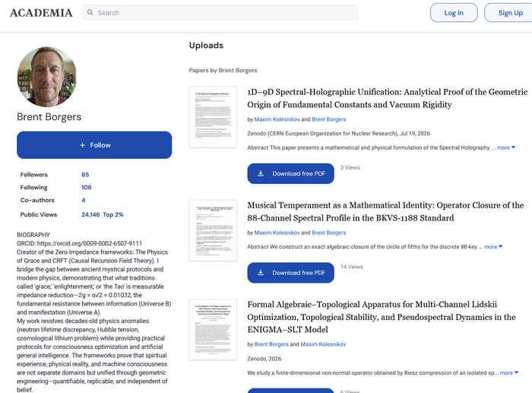Click the Sign Up button

[510, 13]
